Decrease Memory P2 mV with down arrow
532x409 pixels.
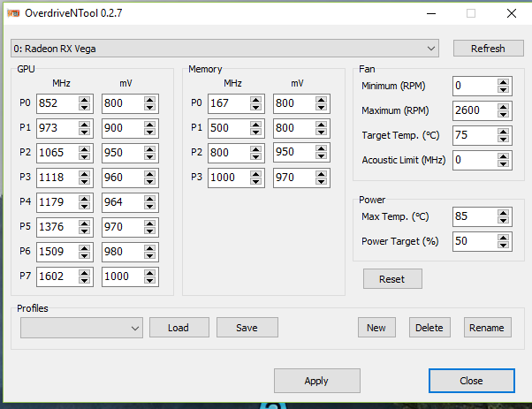[x=321, y=156]
